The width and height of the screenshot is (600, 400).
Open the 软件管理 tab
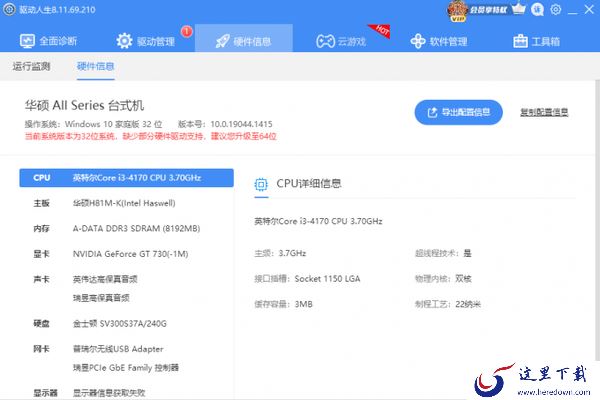[x=439, y=41]
